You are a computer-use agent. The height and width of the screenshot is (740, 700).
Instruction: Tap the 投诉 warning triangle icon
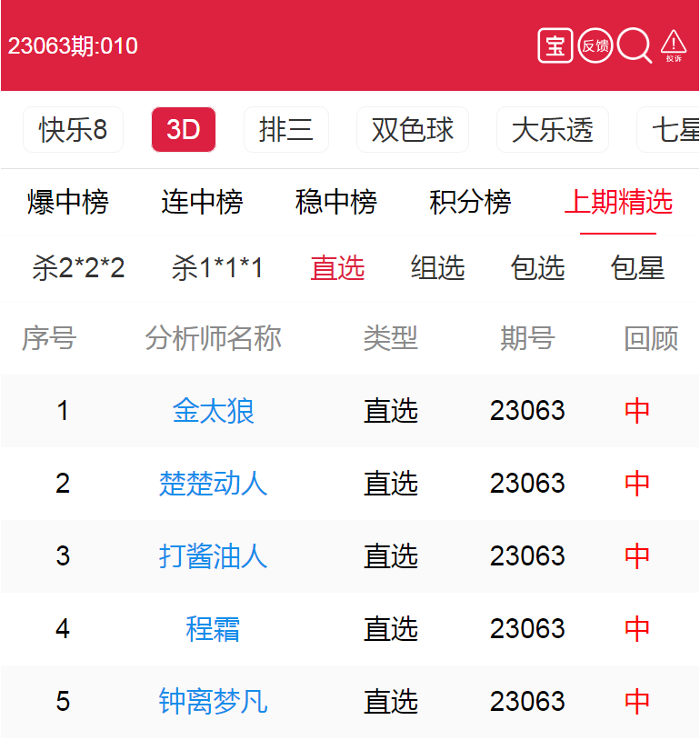tap(674, 45)
